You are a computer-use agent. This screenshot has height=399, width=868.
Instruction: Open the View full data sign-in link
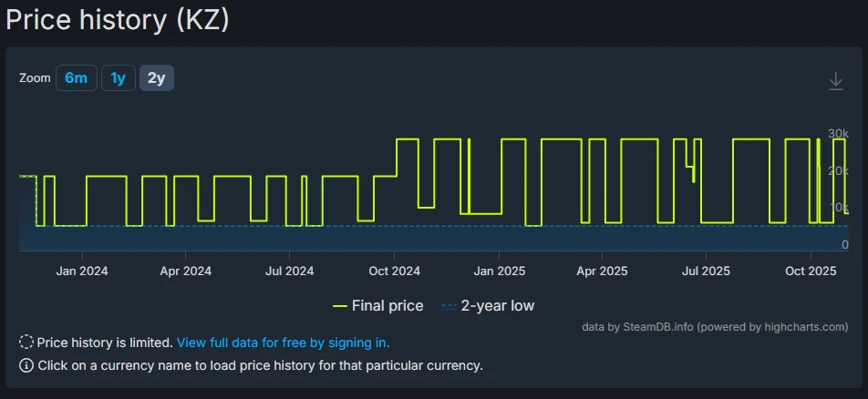[x=283, y=343]
